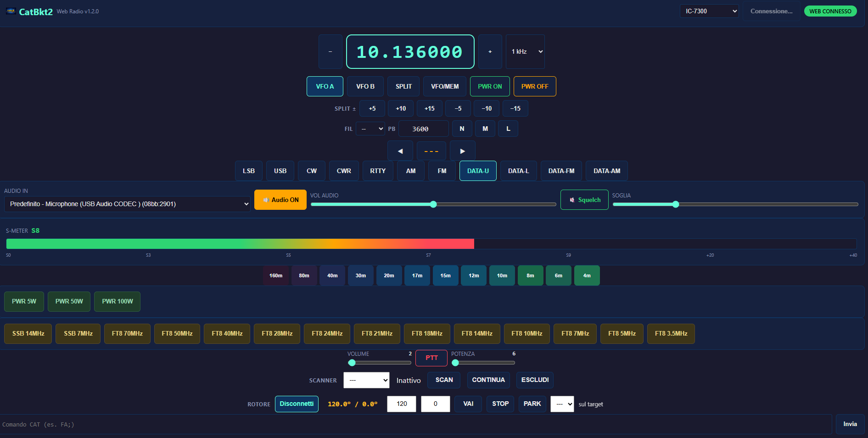
Task: Adjust the VOLUME slider near PTT
Action: (380, 363)
